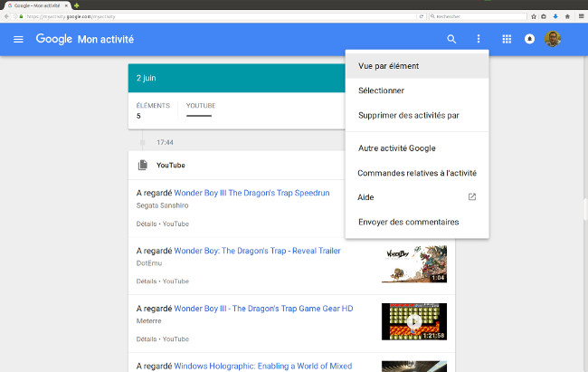Open Commandes relatives à l'activité

(416, 173)
